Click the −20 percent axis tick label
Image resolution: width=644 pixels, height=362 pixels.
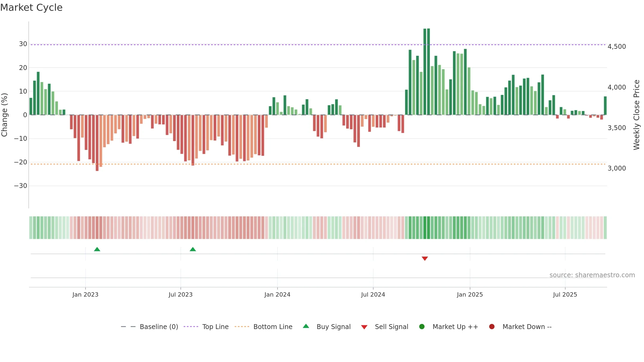point(21,162)
